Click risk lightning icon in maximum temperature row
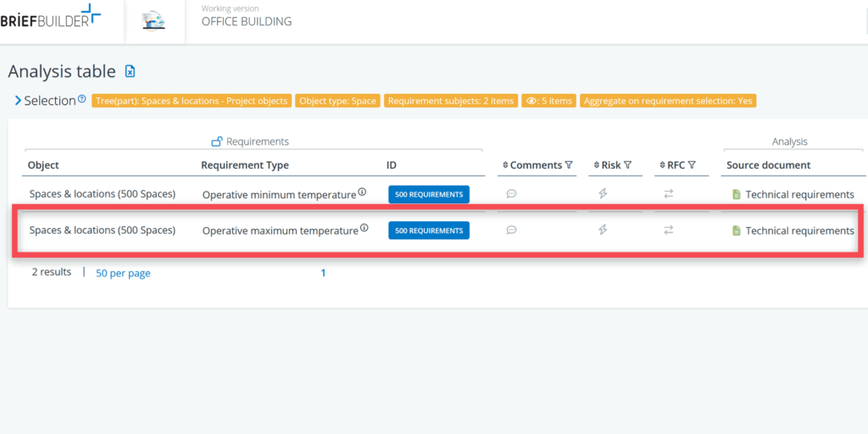Image resolution: width=868 pixels, height=434 pixels. [x=603, y=230]
